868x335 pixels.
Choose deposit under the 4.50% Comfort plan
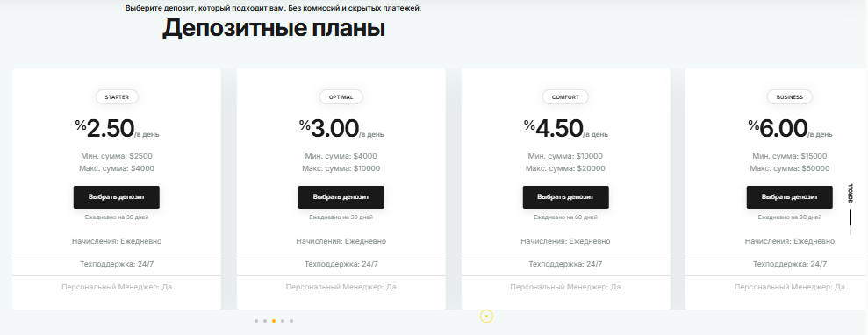point(566,197)
